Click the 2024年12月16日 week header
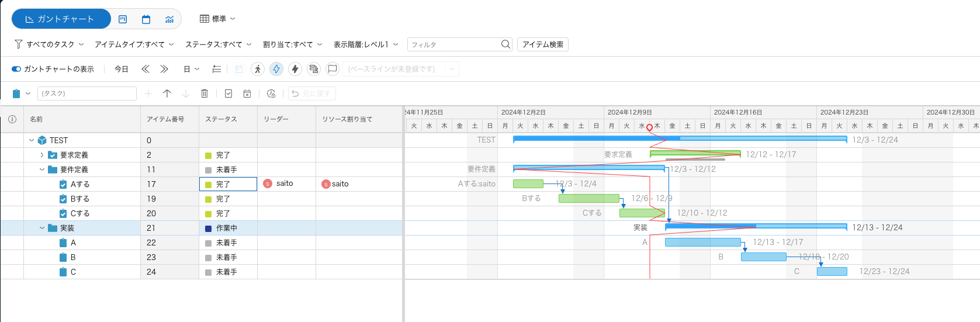The width and height of the screenshot is (980, 322). click(x=764, y=112)
